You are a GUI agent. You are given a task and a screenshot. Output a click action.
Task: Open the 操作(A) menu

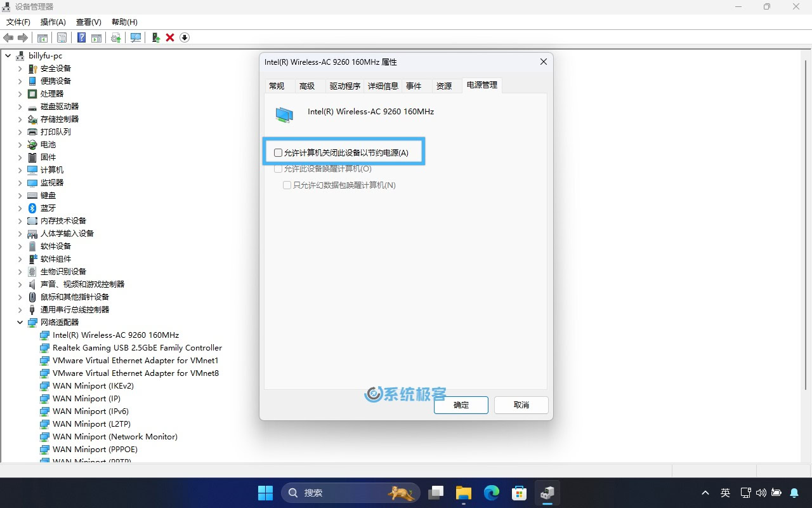click(53, 22)
